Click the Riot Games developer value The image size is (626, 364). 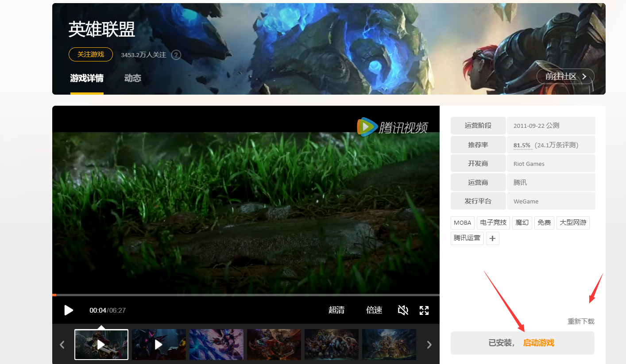(529, 164)
